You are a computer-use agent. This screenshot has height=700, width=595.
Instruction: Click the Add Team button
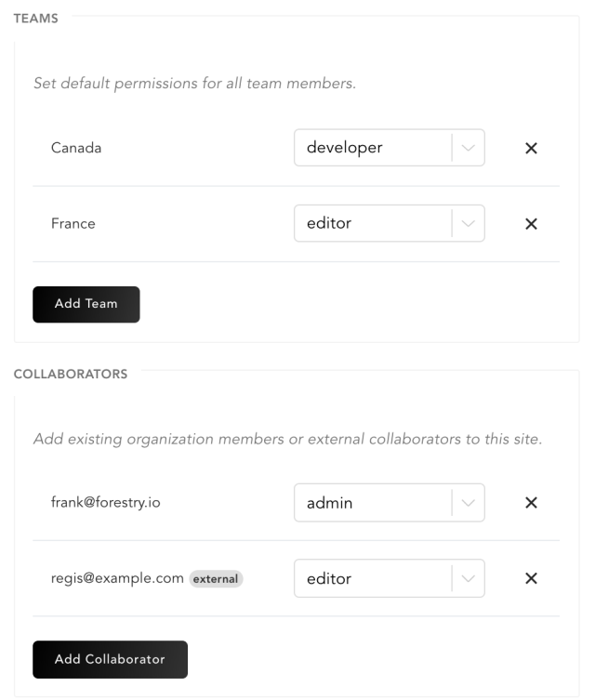tap(86, 305)
